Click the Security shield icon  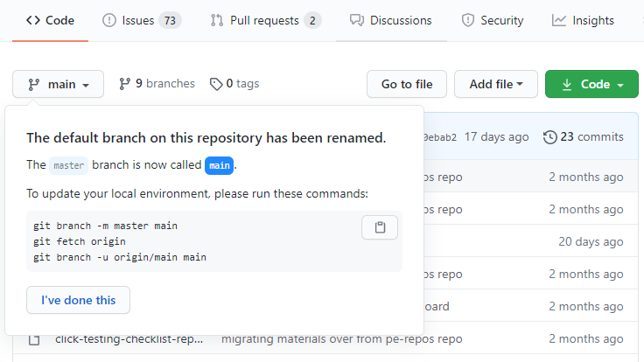point(468,20)
